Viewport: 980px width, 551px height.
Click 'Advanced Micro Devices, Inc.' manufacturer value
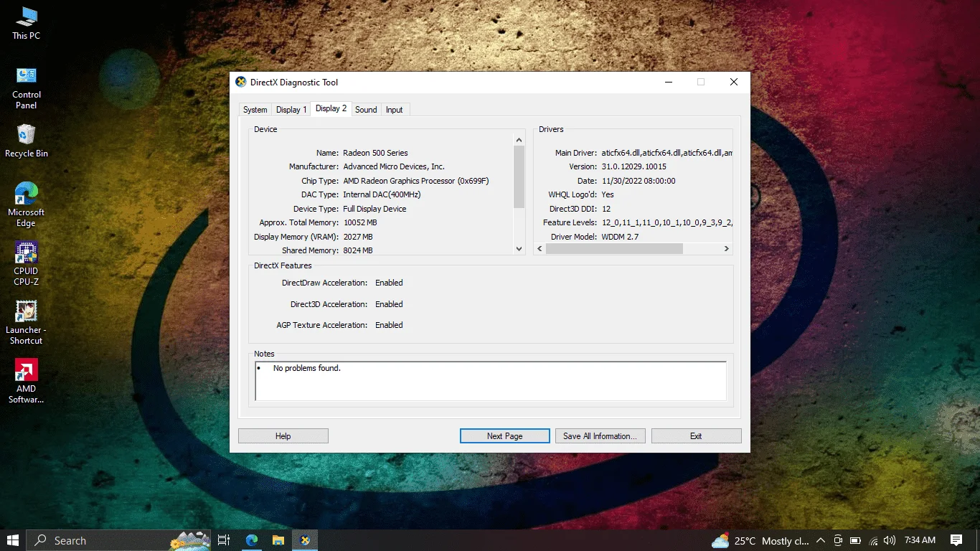click(x=394, y=166)
